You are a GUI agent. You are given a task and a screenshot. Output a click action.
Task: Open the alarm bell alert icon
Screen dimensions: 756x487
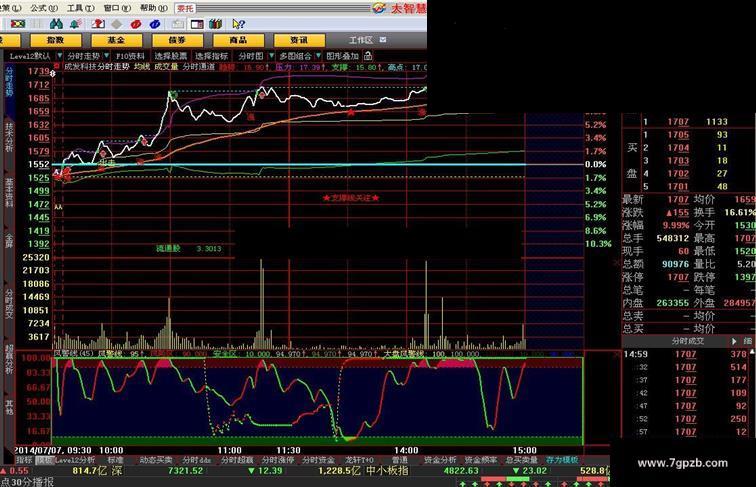click(x=75, y=24)
